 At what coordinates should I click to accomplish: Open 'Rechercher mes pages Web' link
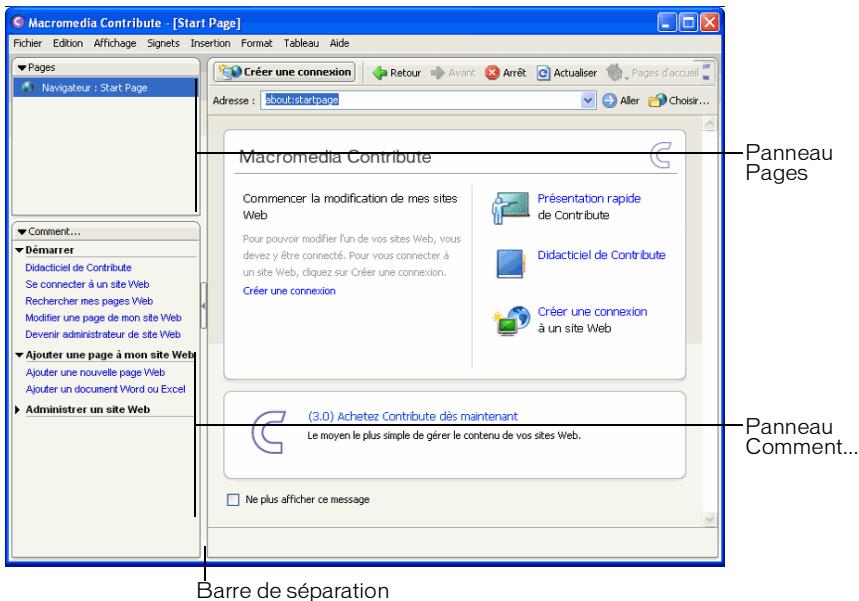tap(89, 301)
